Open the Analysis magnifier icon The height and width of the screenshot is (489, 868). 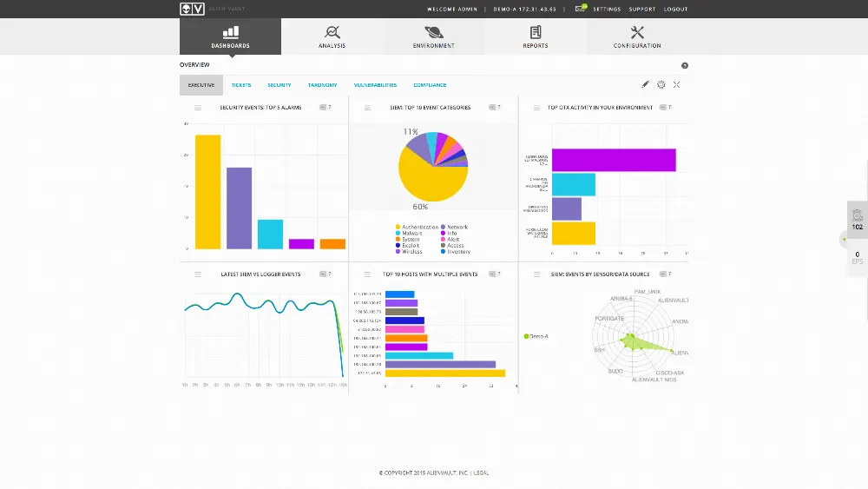point(332,32)
